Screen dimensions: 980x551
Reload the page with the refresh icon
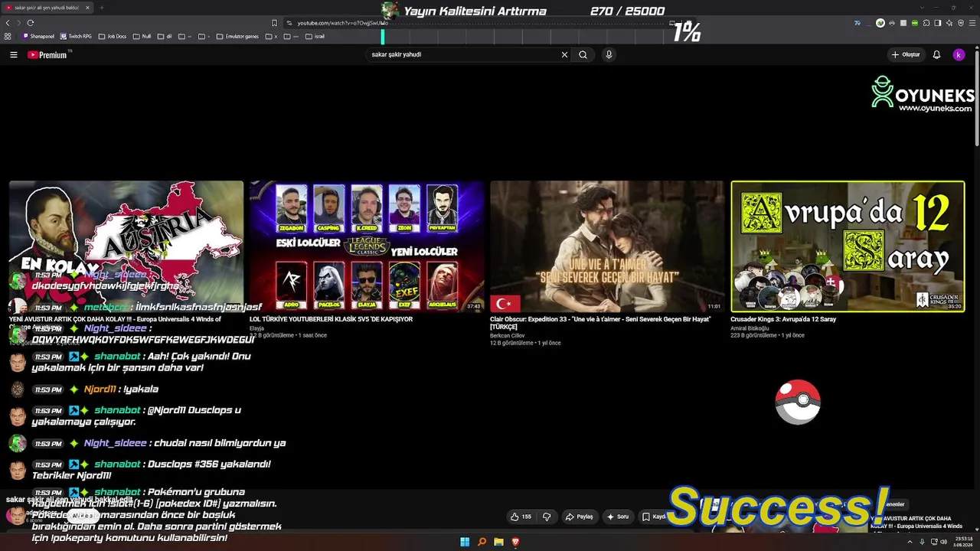[x=31, y=23]
